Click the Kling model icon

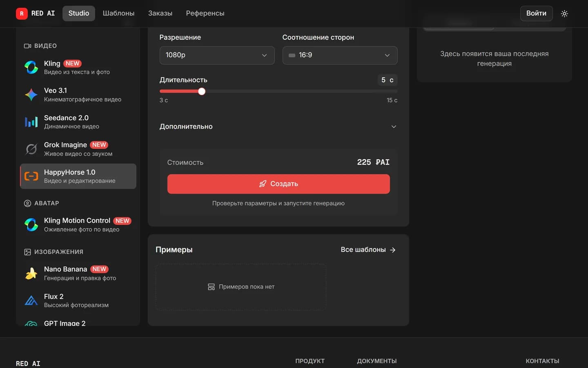point(31,67)
